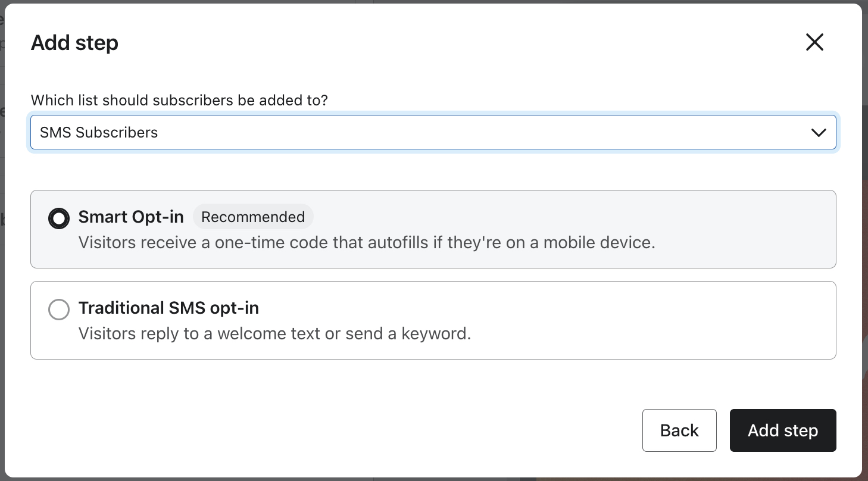This screenshot has height=481, width=868.
Task: Click the Smart Opt-in option card
Action: point(433,229)
